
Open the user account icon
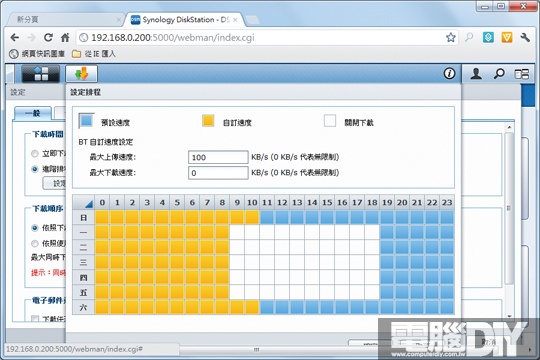click(476, 73)
